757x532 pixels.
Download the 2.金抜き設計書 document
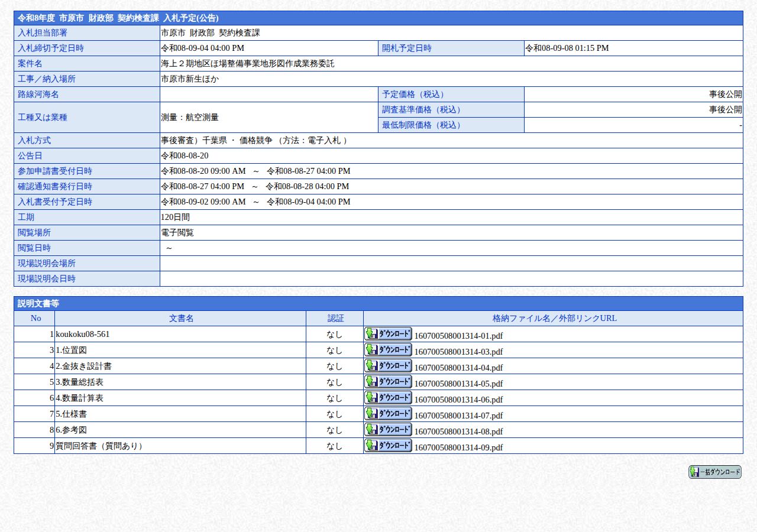(388, 365)
